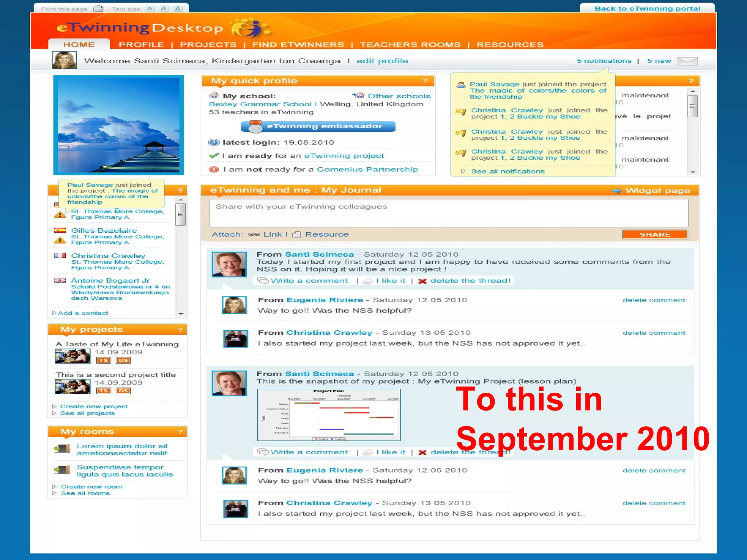Open TEACHERS ROOMS in the navigation

click(x=410, y=44)
